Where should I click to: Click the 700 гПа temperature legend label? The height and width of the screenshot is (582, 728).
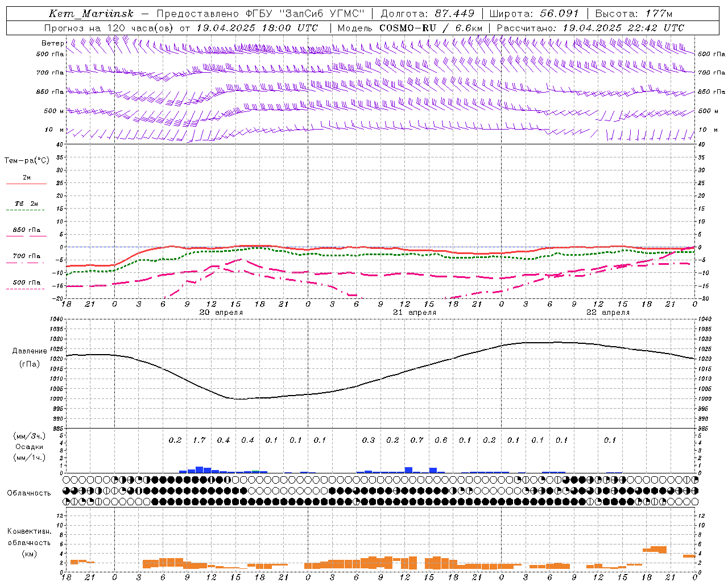27,256
